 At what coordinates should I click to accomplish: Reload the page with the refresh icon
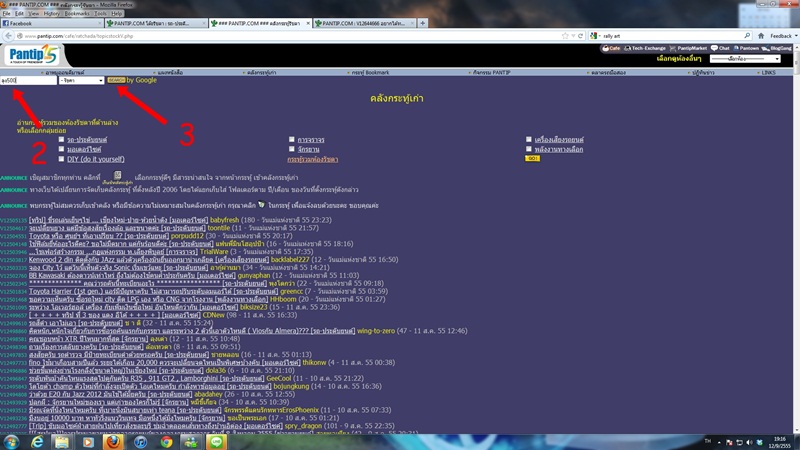pyautogui.click(x=580, y=36)
